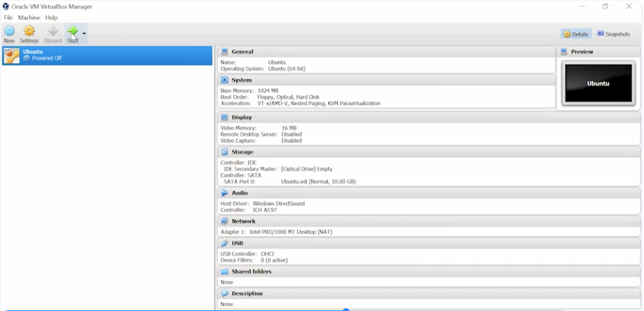Open the File menu
Screen dimensions: 644x311
pos(8,17)
